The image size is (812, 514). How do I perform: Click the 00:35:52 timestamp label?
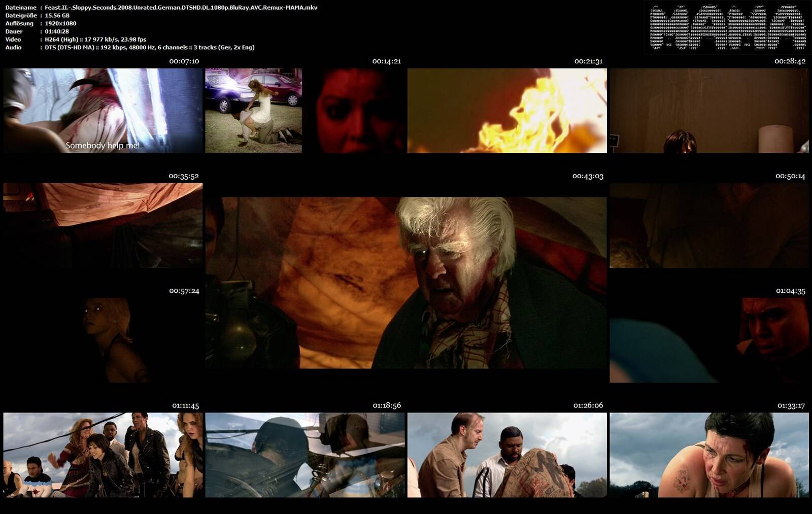pos(184,176)
